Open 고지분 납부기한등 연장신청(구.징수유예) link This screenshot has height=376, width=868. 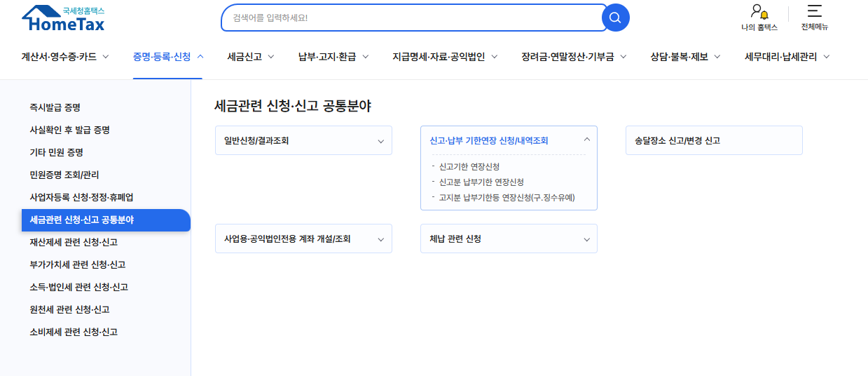pos(507,197)
